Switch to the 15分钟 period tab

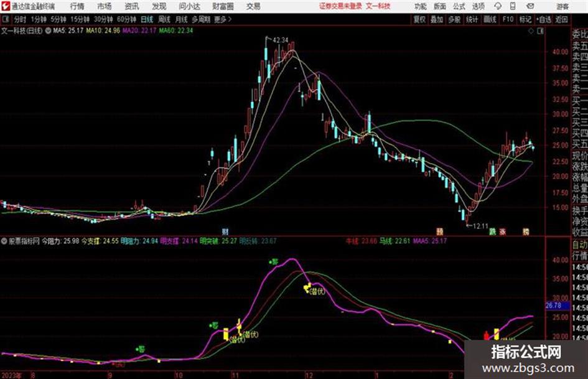pos(80,19)
